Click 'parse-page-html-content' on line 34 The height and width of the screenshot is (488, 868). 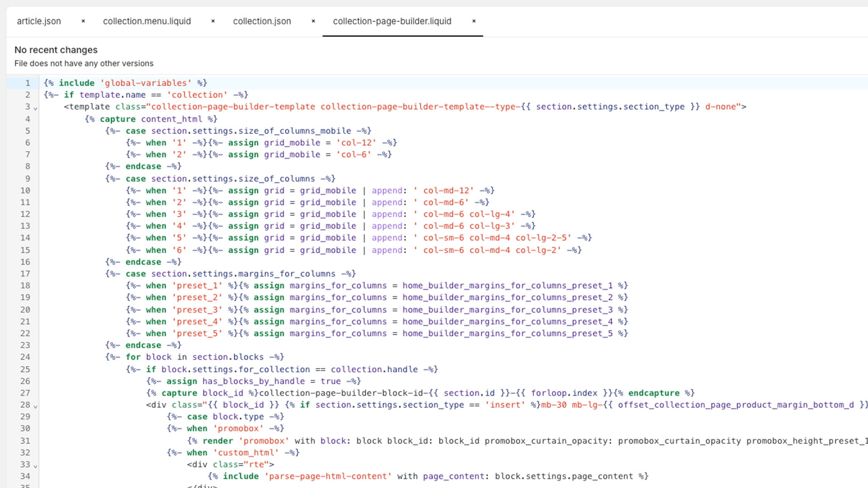(x=328, y=476)
